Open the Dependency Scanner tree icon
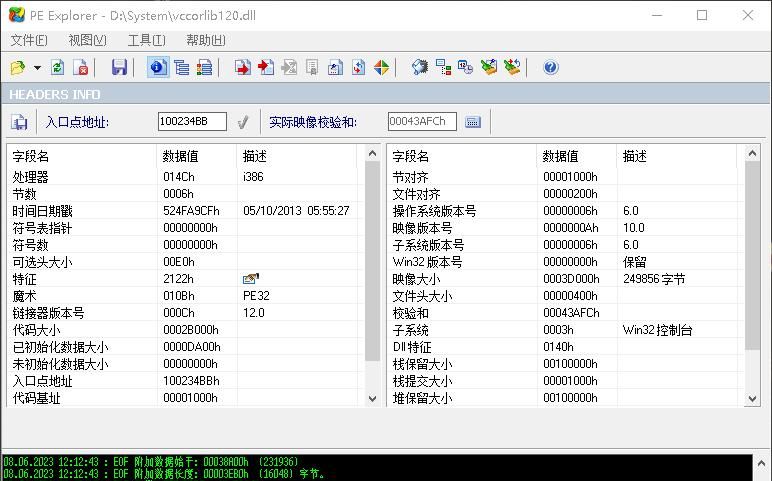The width and height of the screenshot is (772, 481). (443, 67)
